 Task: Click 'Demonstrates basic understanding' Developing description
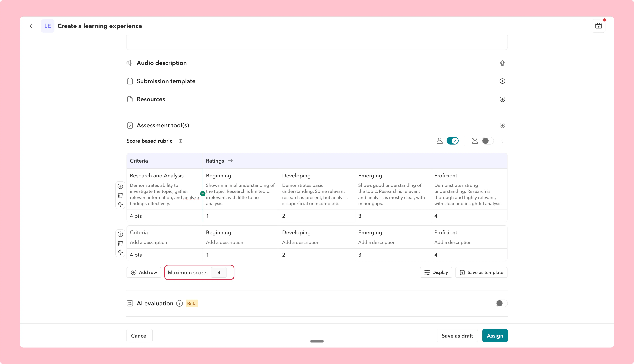click(315, 194)
